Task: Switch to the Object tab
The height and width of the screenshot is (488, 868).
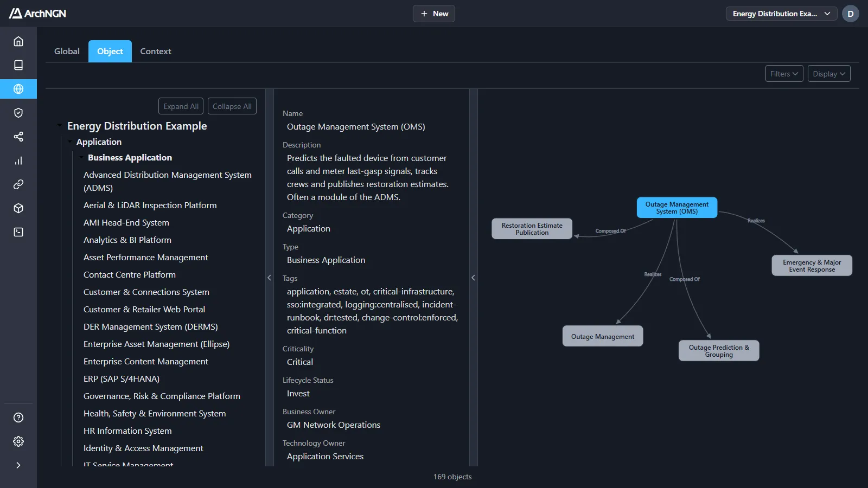Action: point(110,51)
